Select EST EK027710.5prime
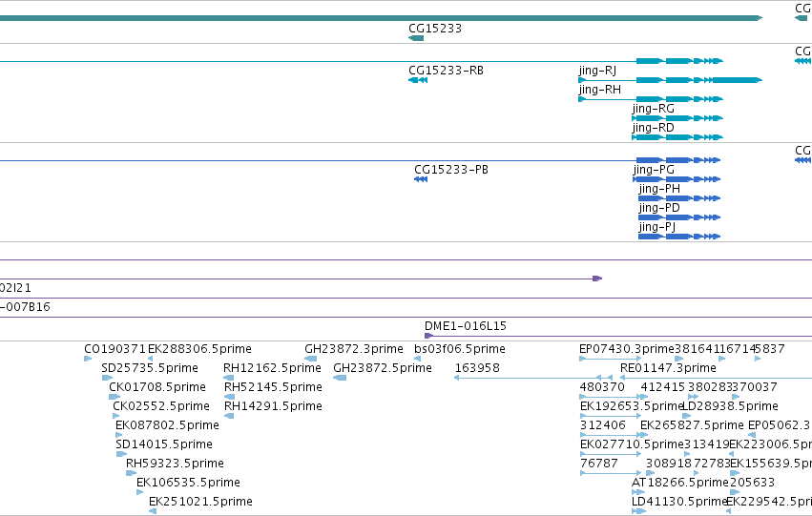Screen dimensions: 812x516 [x=632, y=444]
